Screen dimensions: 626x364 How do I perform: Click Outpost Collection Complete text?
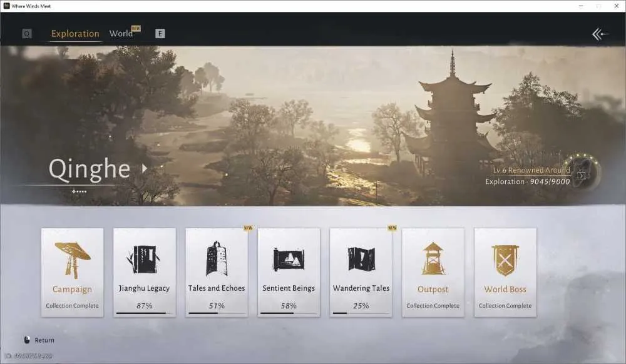[x=433, y=306]
